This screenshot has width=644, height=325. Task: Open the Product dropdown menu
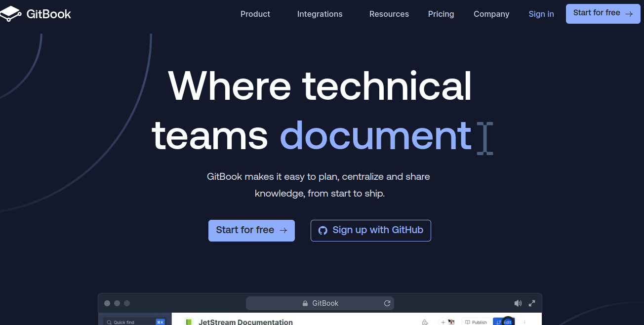coord(255,14)
